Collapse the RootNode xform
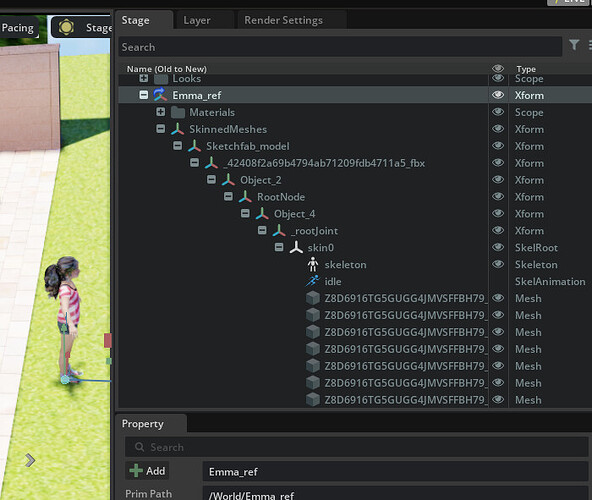592x500 pixels. (228, 196)
